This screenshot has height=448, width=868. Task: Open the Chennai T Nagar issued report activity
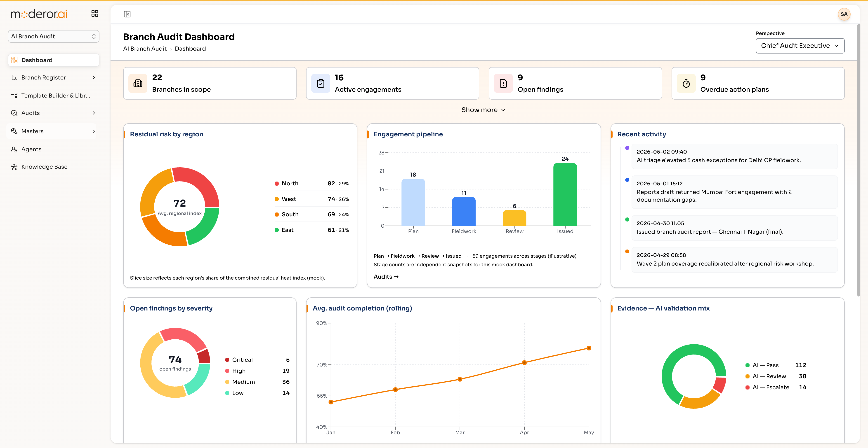point(734,228)
